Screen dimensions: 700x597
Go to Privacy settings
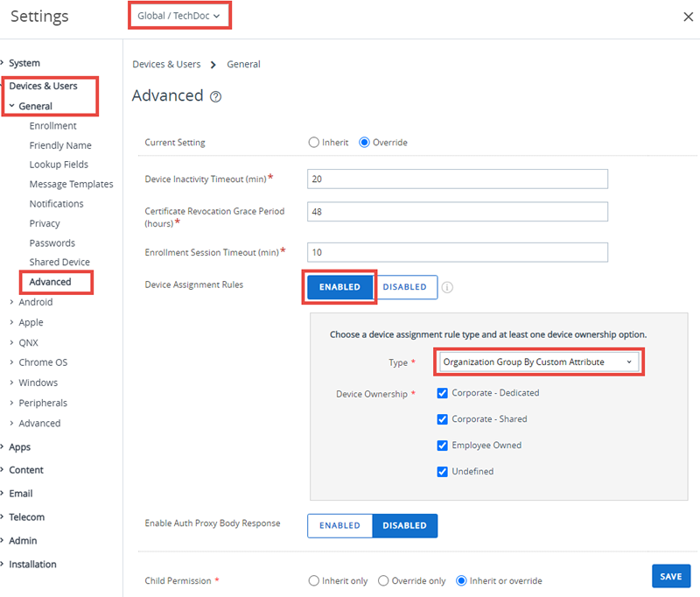tap(45, 224)
